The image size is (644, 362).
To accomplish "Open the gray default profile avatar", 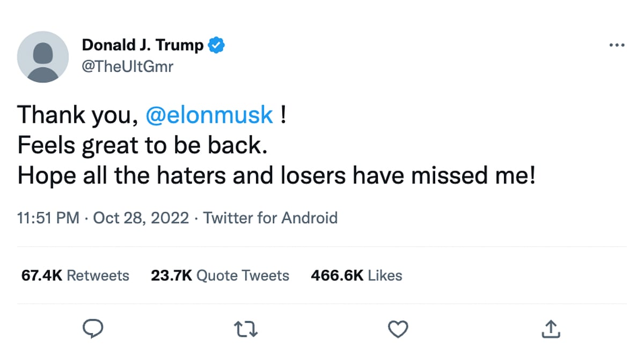I will coord(43,57).
